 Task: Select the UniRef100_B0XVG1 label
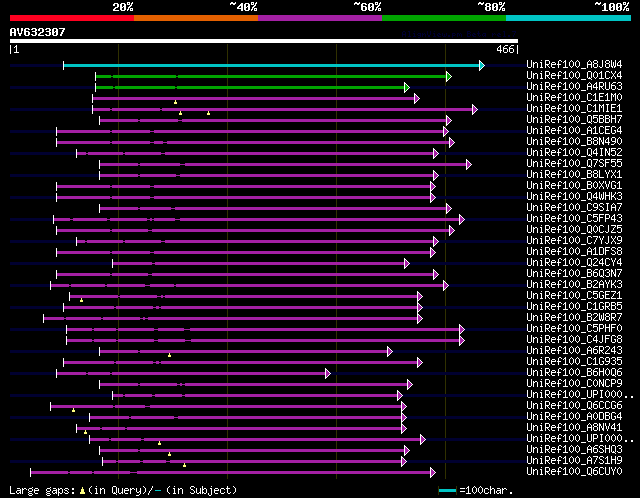(574, 186)
